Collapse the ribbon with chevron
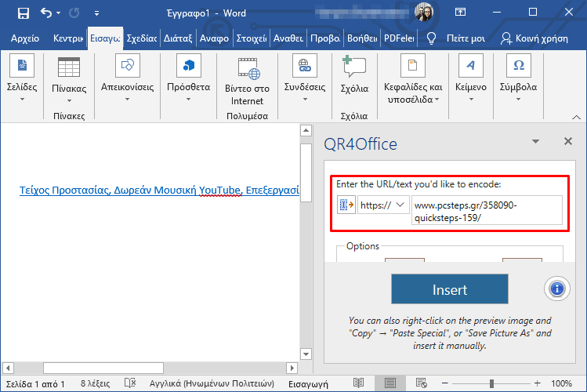Viewport: 587px width, 392px height. click(x=576, y=117)
